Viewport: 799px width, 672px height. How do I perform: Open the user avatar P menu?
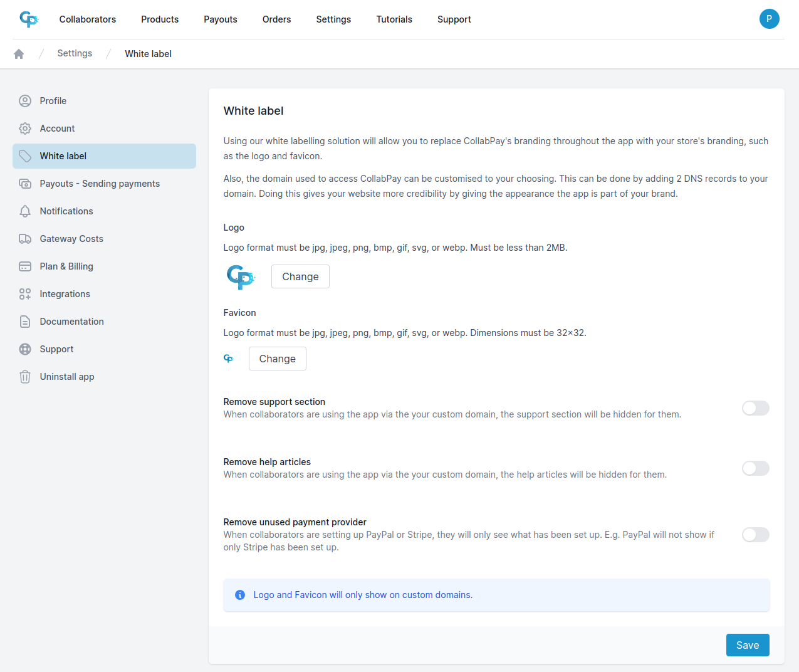click(x=769, y=19)
